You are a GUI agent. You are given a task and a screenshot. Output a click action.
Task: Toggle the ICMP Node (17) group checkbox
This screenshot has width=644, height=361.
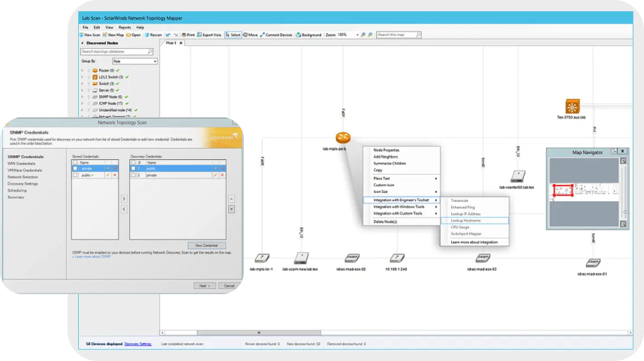89,104
